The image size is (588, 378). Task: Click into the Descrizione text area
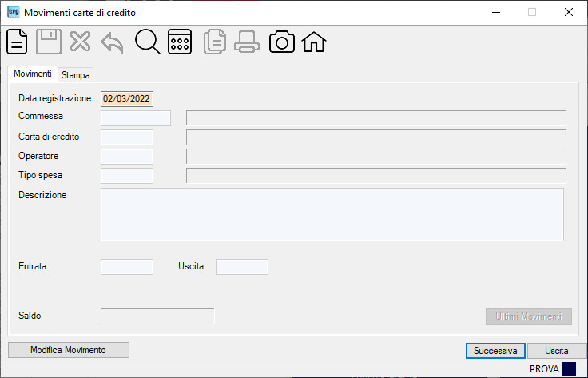tap(332, 214)
